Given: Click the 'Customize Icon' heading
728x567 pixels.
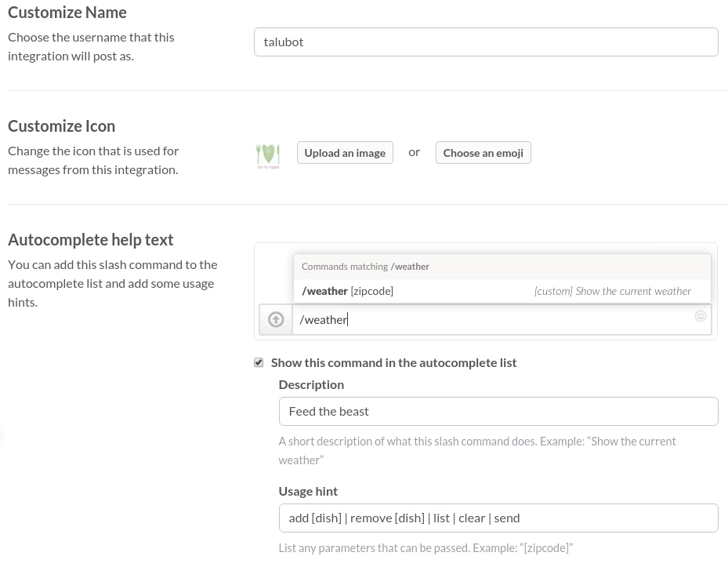Looking at the screenshot, I should click(x=61, y=126).
